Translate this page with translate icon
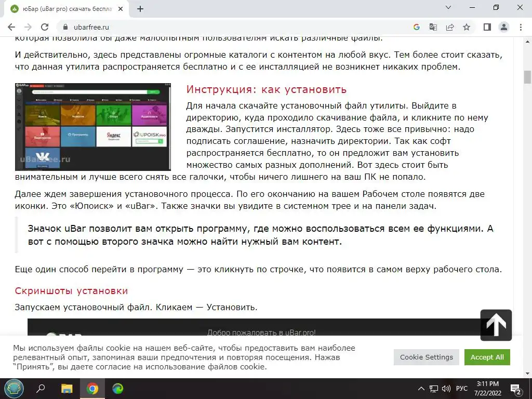This screenshot has height=399, width=532. pyautogui.click(x=433, y=27)
